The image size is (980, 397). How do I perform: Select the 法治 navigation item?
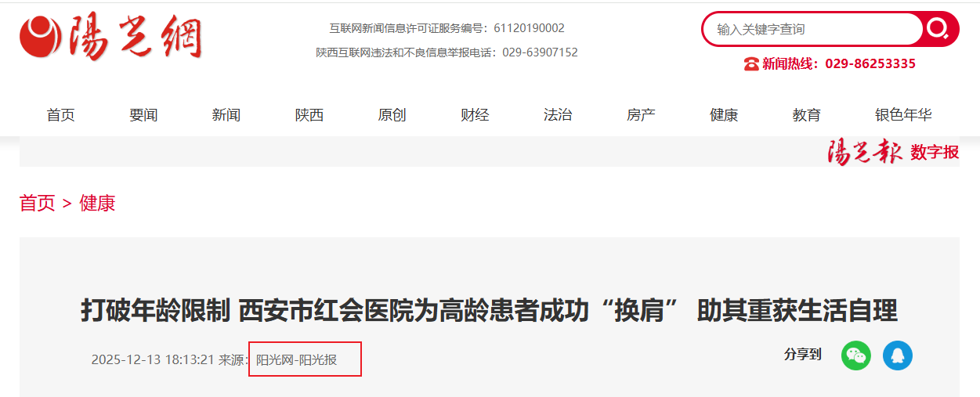click(x=558, y=115)
